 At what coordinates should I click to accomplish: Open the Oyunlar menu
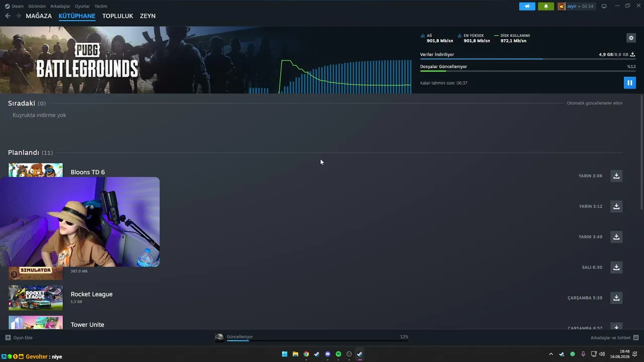click(x=83, y=6)
